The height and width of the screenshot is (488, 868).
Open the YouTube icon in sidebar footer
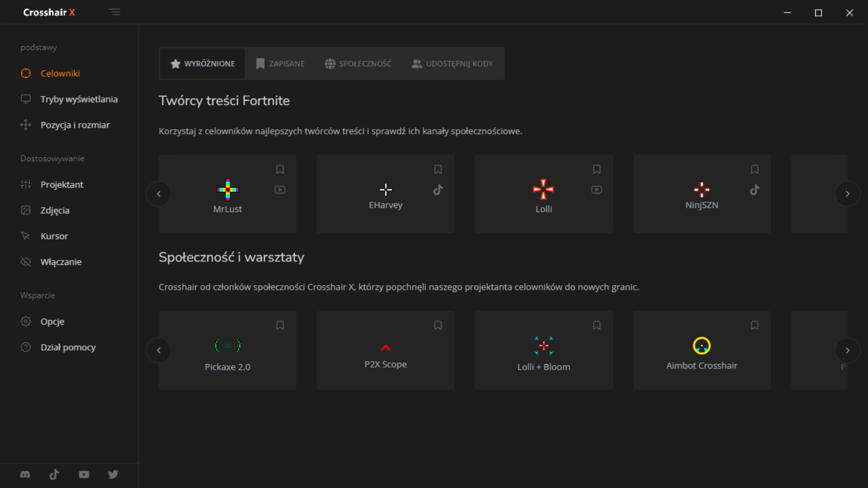[84, 474]
